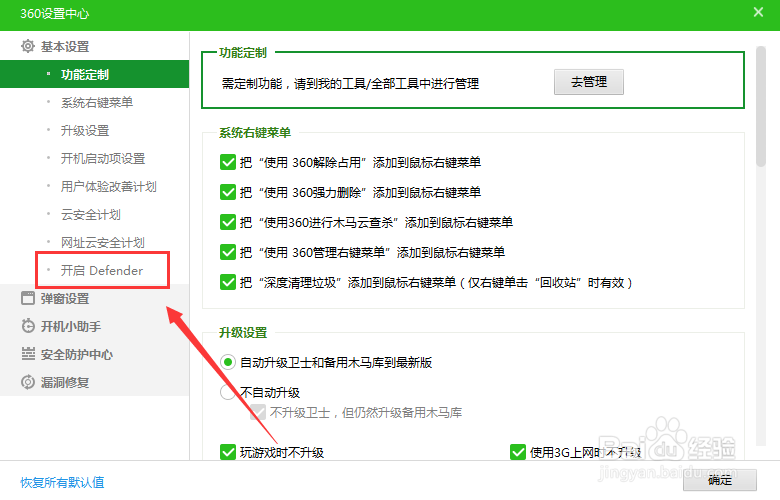Select the 自动升级卫士和备用木马库到最新版 radio button
The width and height of the screenshot is (780, 500).
pos(228,362)
